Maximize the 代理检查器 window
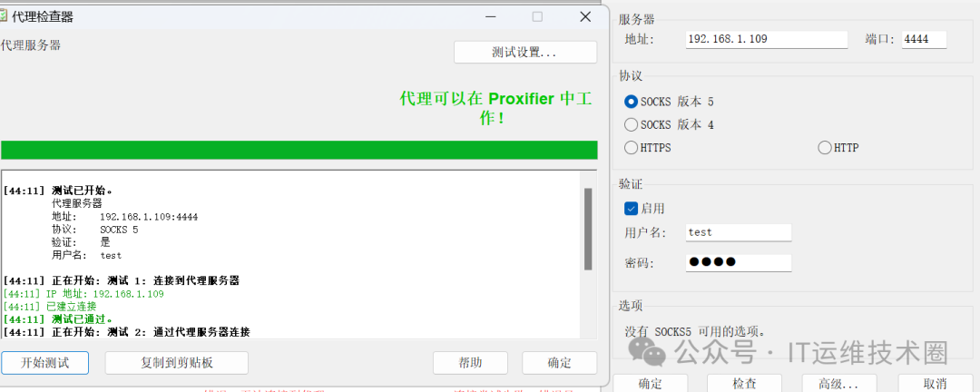Screen dimensions: 980x392 coord(537,17)
